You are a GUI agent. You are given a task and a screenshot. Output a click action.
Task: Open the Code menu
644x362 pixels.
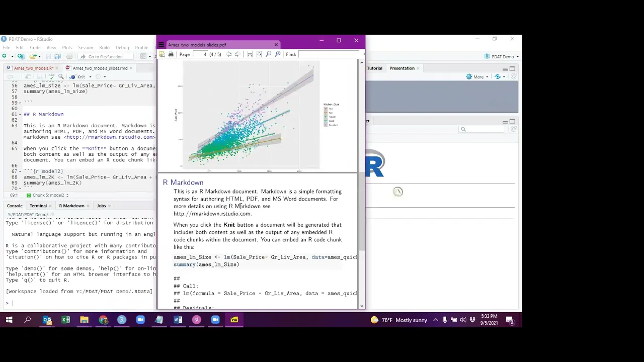35,48
